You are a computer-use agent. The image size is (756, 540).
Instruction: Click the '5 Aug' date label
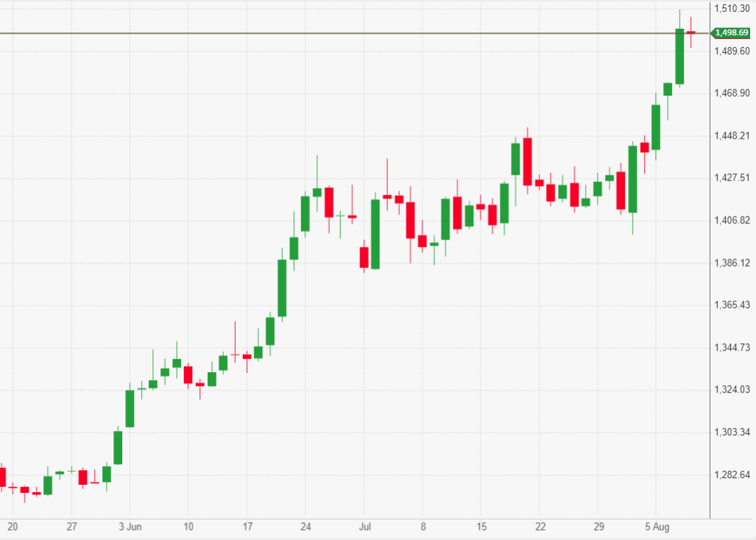tap(657, 527)
